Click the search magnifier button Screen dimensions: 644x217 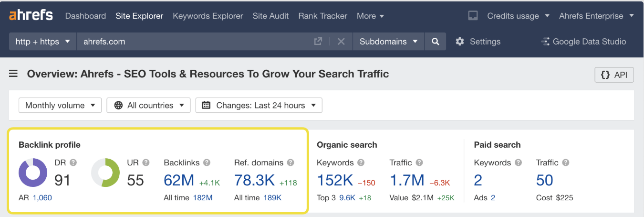tap(435, 42)
